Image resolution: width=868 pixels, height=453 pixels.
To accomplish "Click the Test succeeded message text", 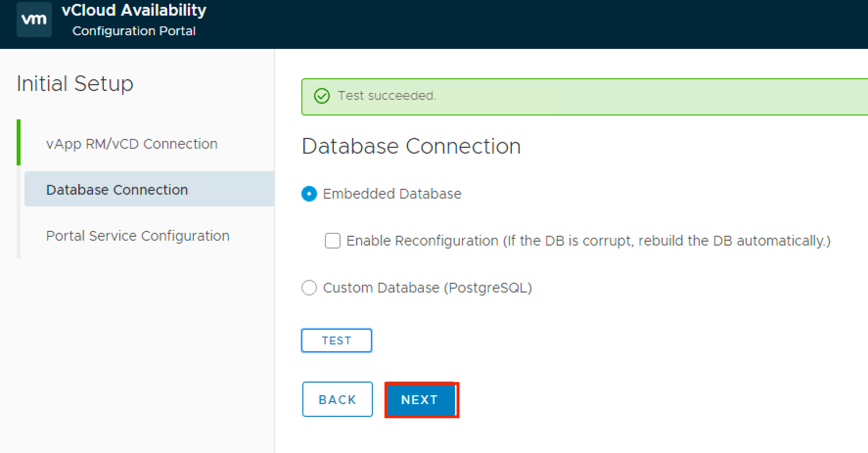I will (x=387, y=96).
